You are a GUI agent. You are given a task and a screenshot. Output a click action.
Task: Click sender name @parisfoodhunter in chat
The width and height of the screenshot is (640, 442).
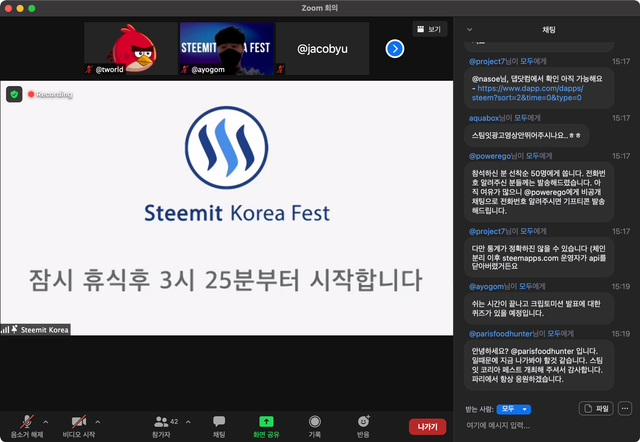pyautogui.click(x=500, y=334)
